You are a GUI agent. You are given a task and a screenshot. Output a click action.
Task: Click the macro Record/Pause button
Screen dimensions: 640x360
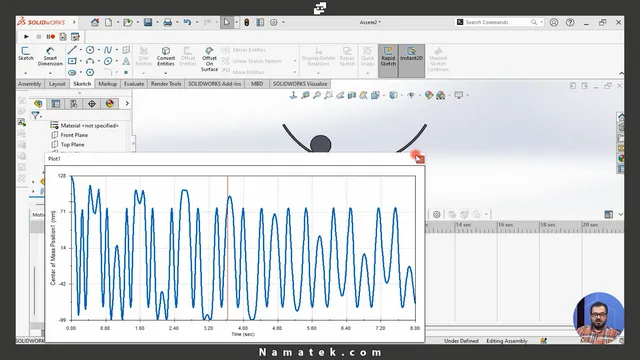pos(51,37)
